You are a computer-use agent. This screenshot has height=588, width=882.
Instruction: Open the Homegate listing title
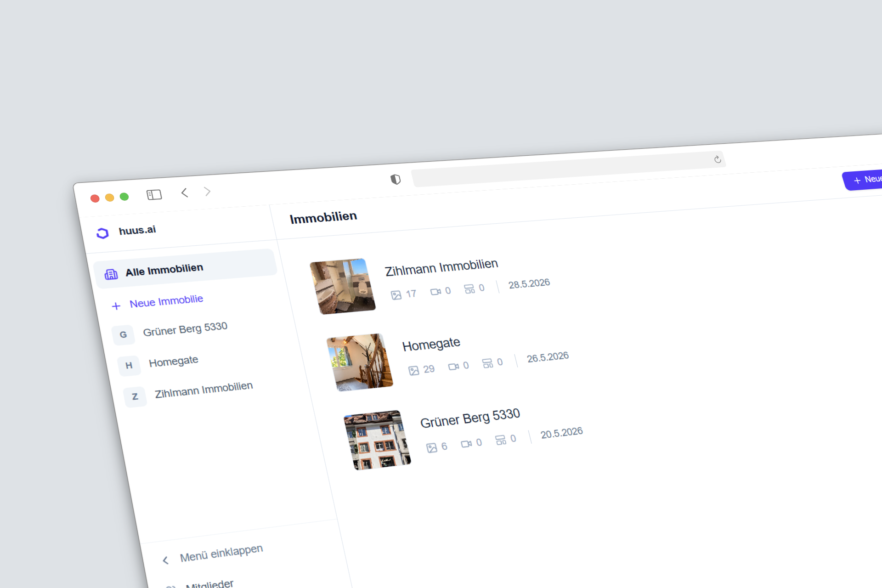pyautogui.click(x=431, y=344)
